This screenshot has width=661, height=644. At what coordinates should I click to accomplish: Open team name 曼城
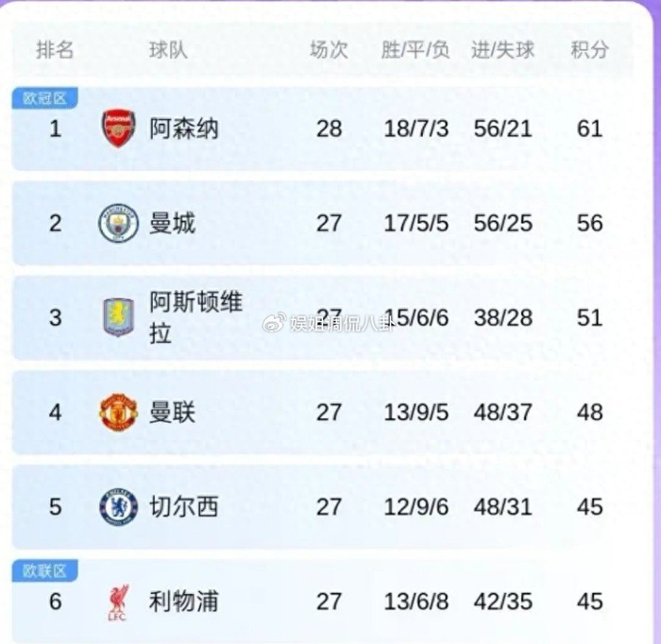tap(173, 223)
